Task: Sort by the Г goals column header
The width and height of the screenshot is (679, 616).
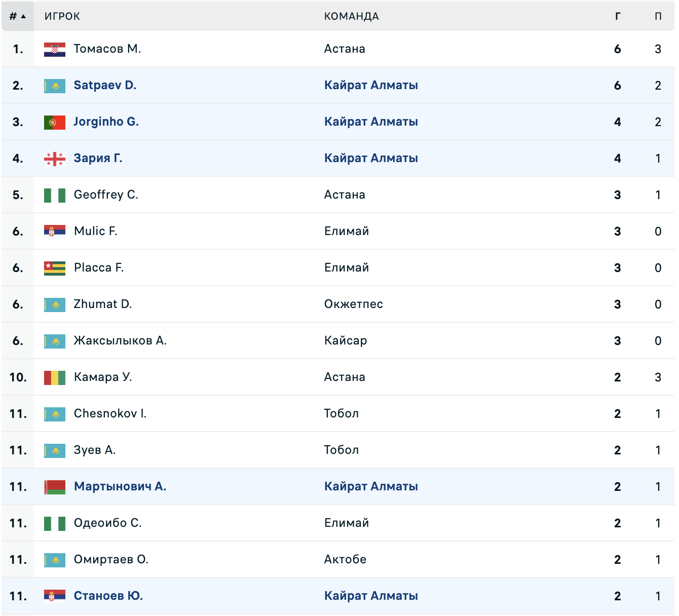Action: point(617,16)
